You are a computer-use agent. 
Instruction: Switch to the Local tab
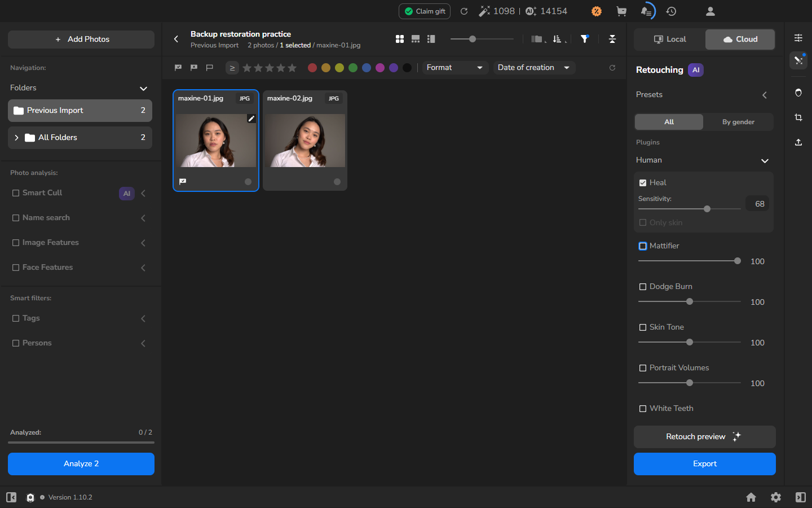pyautogui.click(x=670, y=40)
